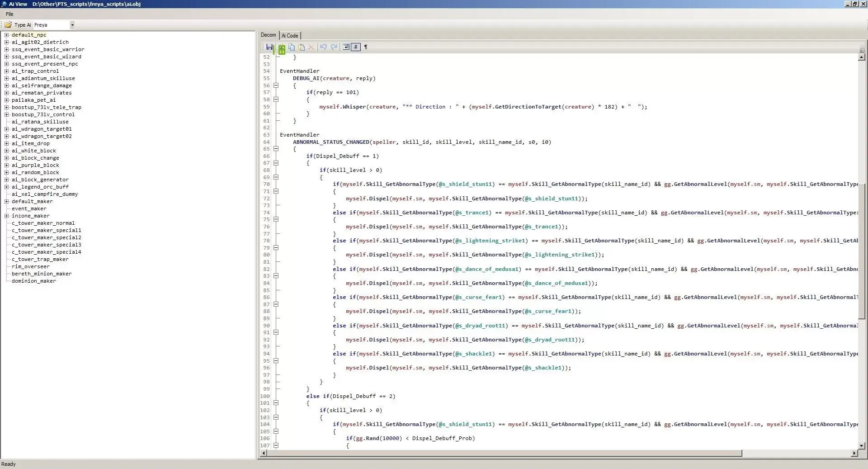Image resolution: width=868 pixels, height=469 pixels.
Task: Expand the ai_legend_orc_buff node
Action: (x=7, y=187)
